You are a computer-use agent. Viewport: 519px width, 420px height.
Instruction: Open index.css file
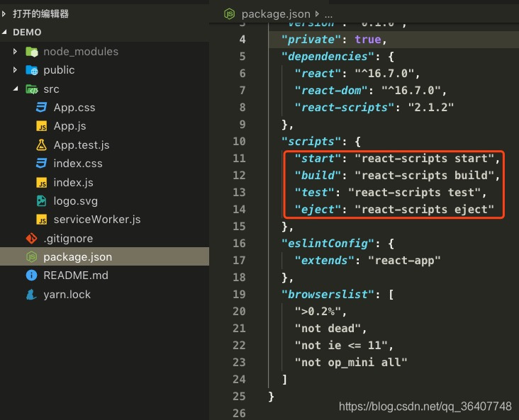(78, 164)
